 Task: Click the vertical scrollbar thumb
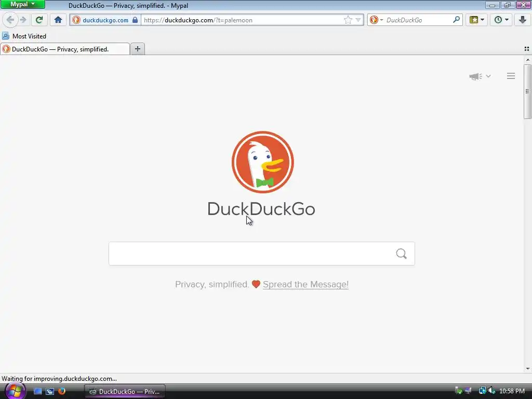(527, 91)
